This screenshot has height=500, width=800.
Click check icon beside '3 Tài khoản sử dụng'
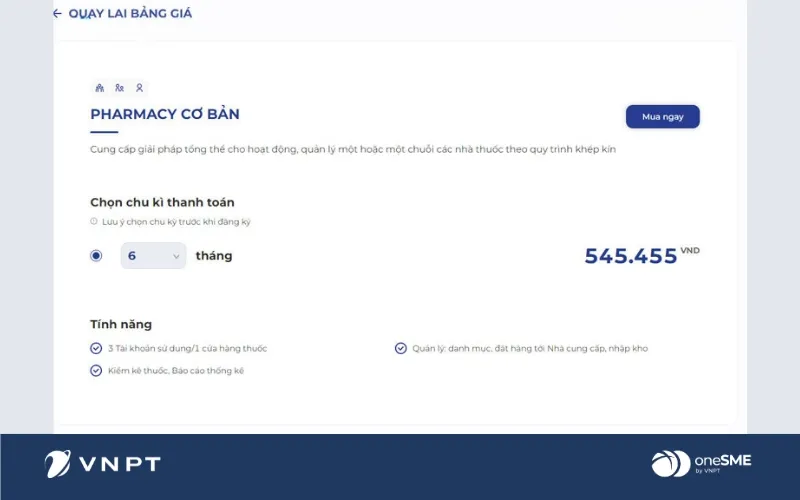[x=96, y=348]
